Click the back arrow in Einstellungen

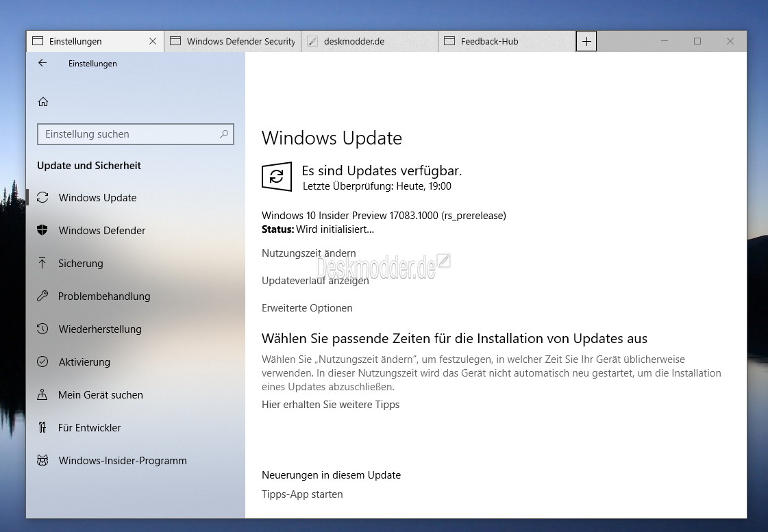coord(42,62)
